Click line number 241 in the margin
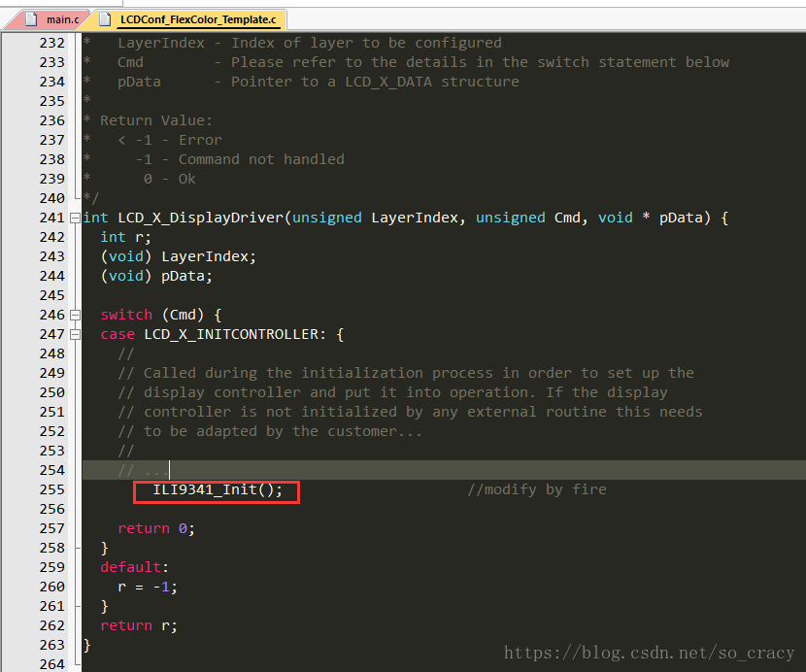This screenshot has height=672, width=806. pyautogui.click(x=51, y=218)
